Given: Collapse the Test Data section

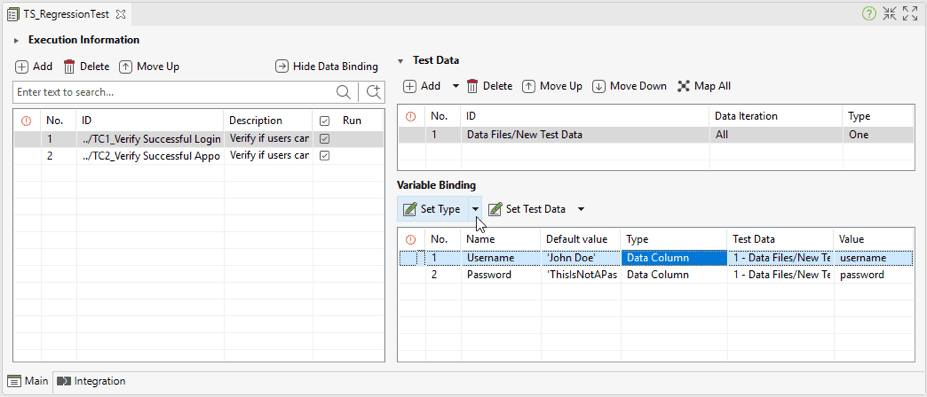Looking at the screenshot, I should pos(400,60).
